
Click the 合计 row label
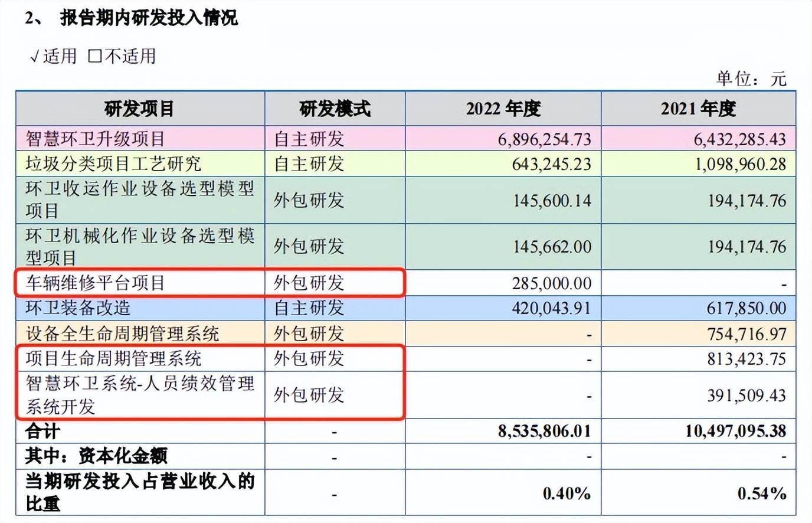pos(42,432)
